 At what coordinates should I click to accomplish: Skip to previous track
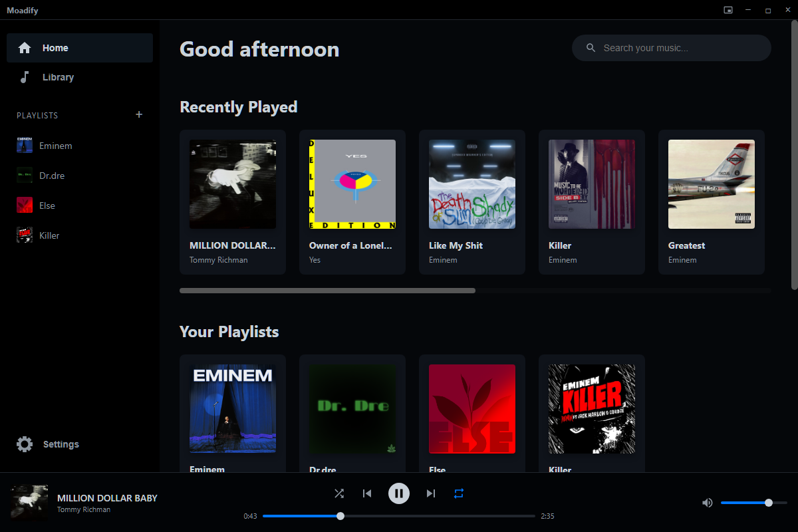point(367,493)
